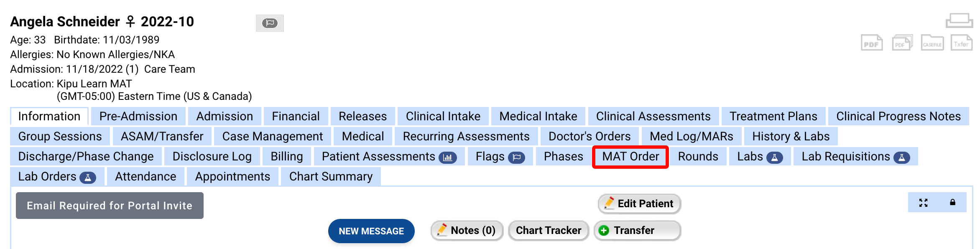Open the Casefile folder icon
This screenshot has width=980, height=249.
(x=932, y=43)
